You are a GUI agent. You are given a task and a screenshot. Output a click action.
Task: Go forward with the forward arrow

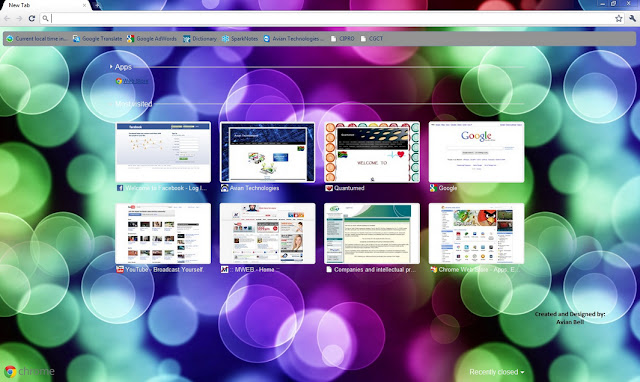click(x=19, y=18)
